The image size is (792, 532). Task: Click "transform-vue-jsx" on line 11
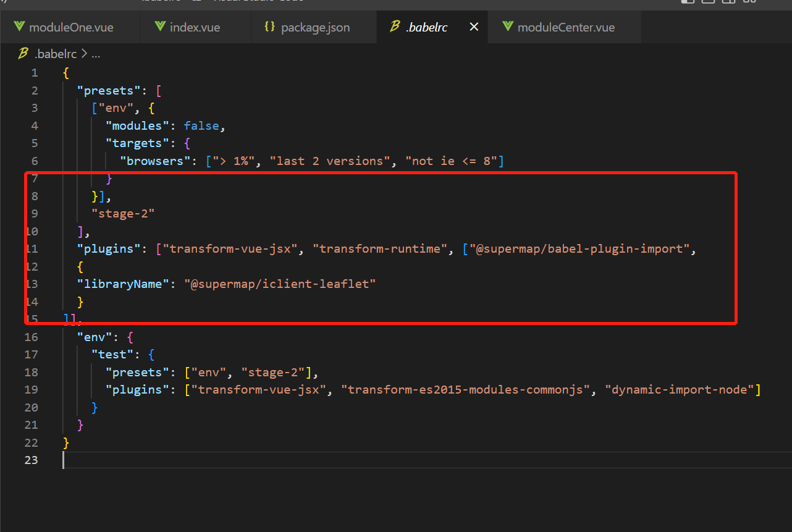[230, 249]
